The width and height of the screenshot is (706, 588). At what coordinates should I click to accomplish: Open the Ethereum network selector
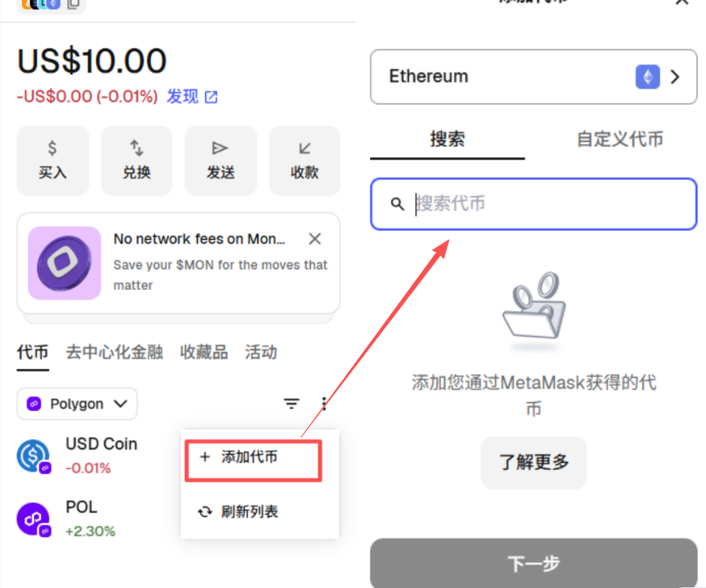[533, 77]
